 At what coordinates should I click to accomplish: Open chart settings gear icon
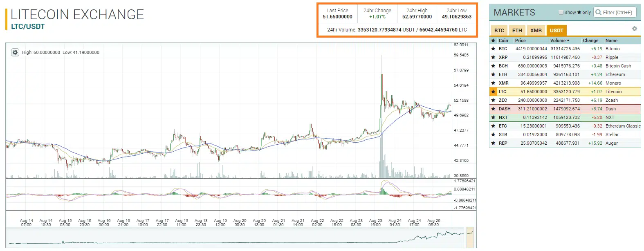coord(15,52)
